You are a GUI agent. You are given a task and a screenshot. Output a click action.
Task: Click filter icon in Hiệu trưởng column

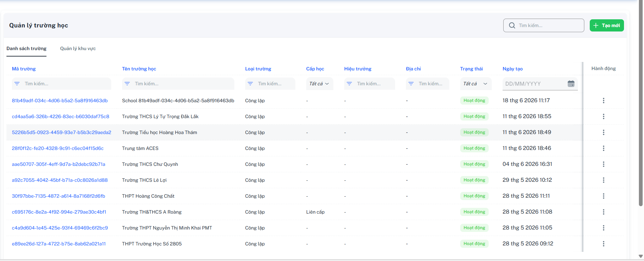tap(349, 84)
